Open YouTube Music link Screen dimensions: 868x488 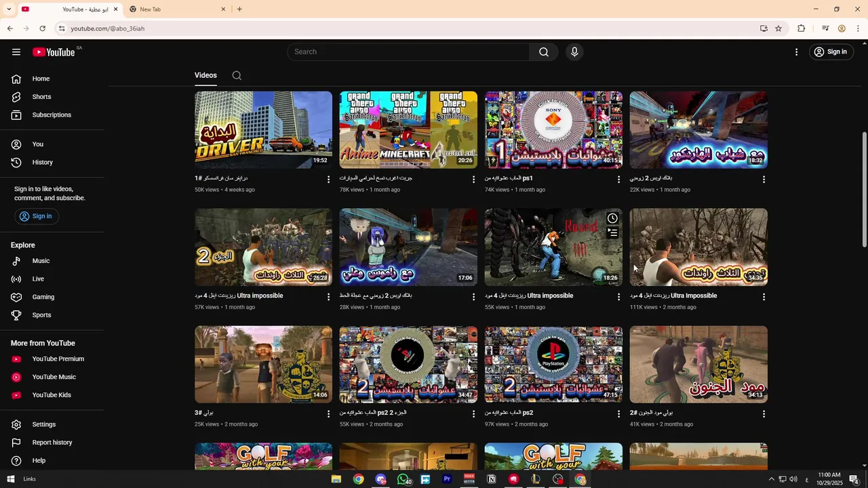pos(54,377)
